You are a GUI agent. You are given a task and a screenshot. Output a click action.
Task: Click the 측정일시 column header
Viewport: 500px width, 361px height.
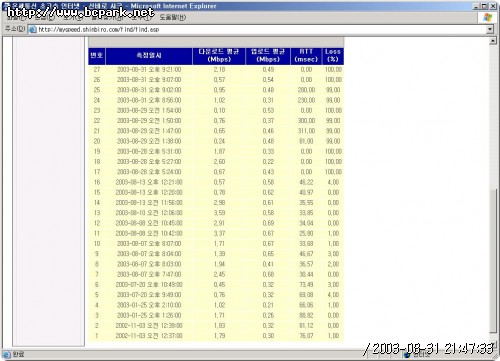(149, 56)
